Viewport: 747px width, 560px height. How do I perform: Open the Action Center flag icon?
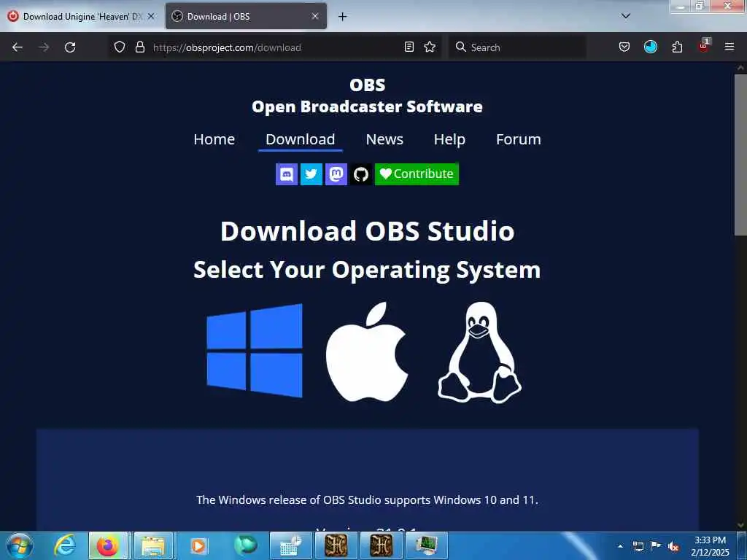click(656, 546)
